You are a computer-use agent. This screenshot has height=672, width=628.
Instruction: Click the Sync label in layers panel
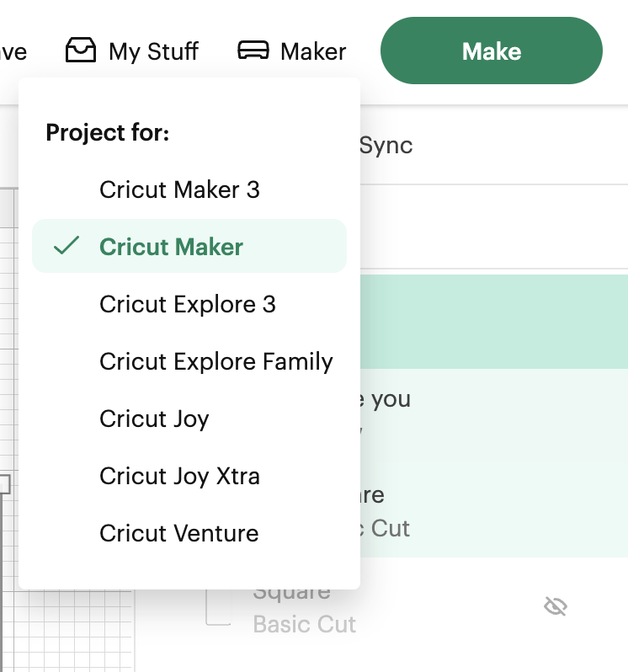[x=386, y=146]
